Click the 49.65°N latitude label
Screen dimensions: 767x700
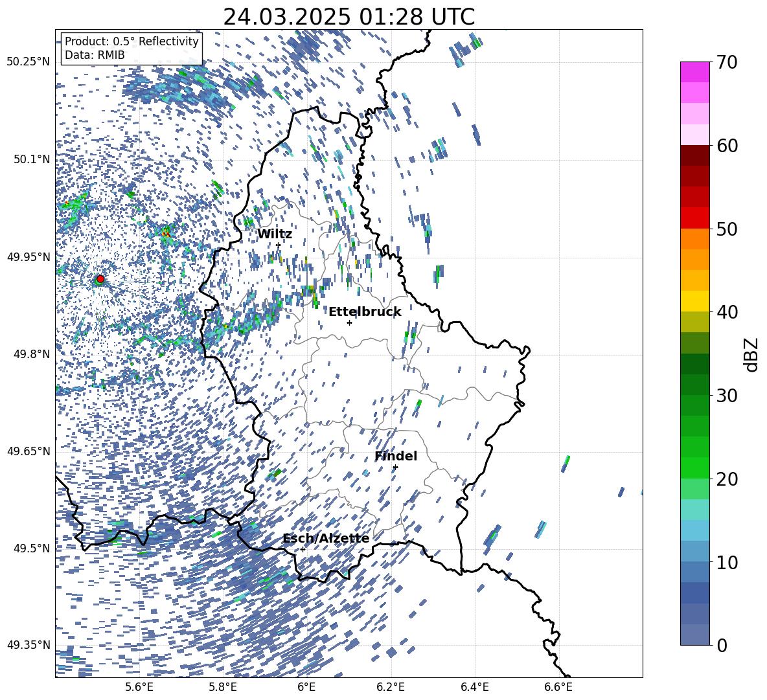[x=29, y=451]
